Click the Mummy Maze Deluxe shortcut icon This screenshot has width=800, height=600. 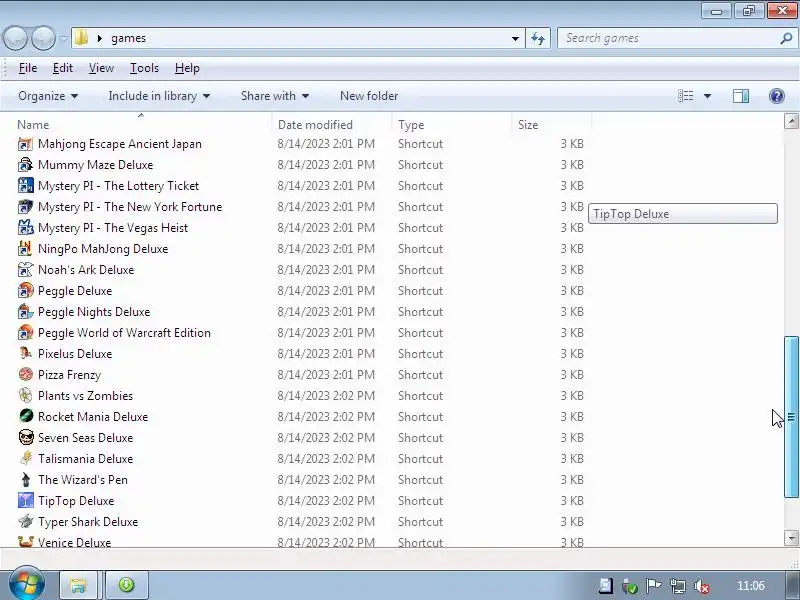tap(26, 165)
